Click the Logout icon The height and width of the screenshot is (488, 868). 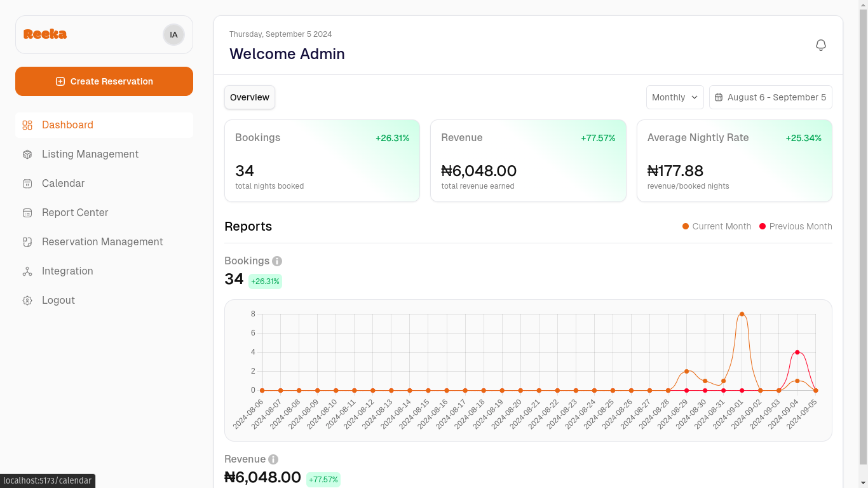(27, 301)
